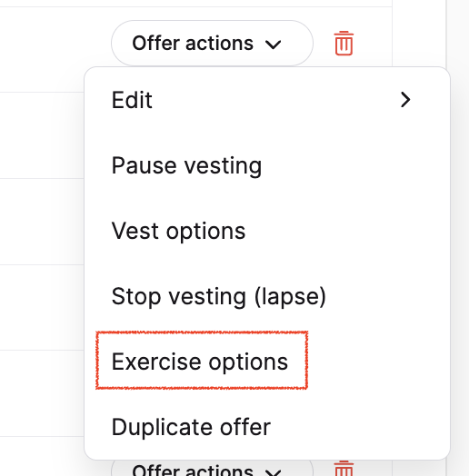Image resolution: width=469 pixels, height=476 pixels.
Task: Click the word Duplicate in the menu
Action: point(163,428)
